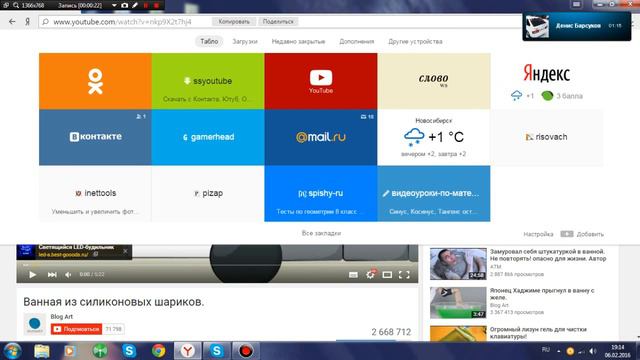
Task: Click the Копировать button in address bar
Action: click(234, 22)
